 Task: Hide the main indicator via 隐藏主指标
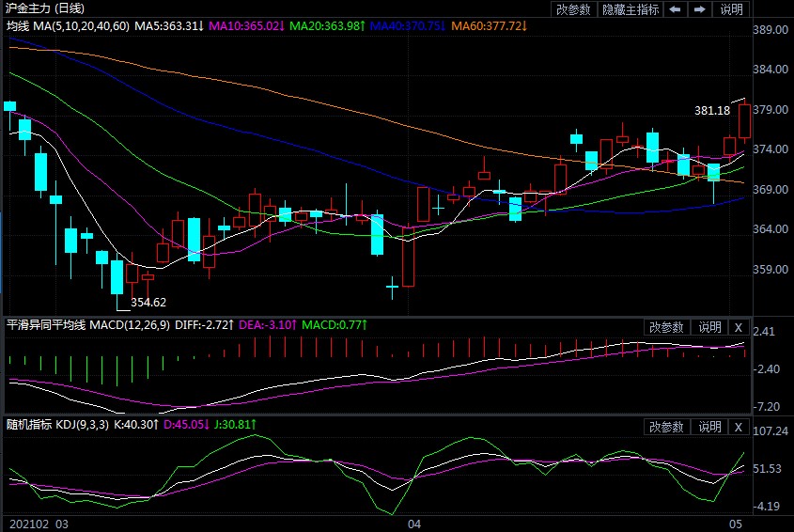click(x=630, y=9)
